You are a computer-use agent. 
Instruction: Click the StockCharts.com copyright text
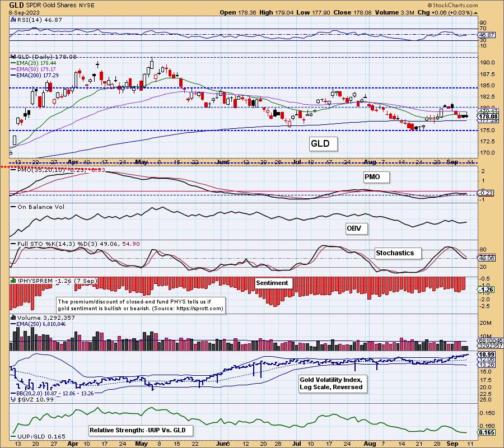(x=452, y=5)
